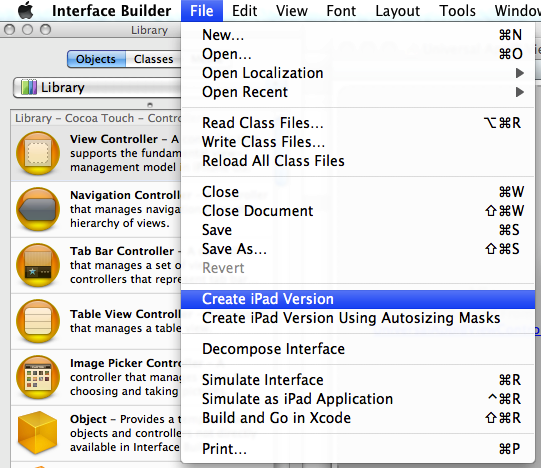Choose Print... from File menu
The width and height of the screenshot is (541, 468).
(x=358, y=449)
